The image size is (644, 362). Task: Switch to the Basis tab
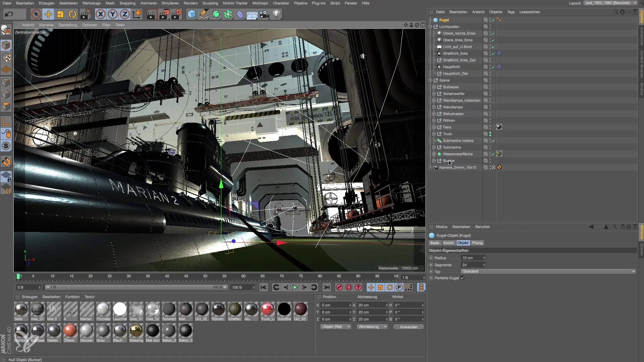point(435,243)
